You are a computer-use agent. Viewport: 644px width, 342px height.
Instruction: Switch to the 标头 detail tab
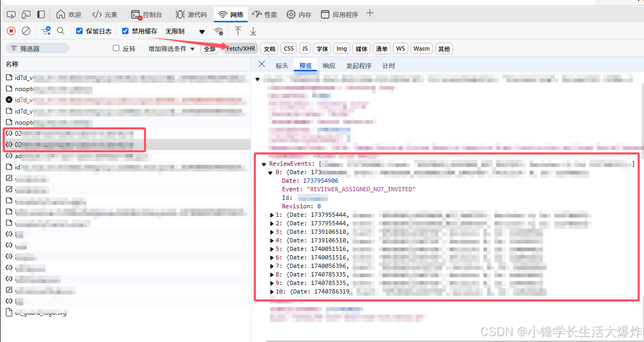[281, 66]
